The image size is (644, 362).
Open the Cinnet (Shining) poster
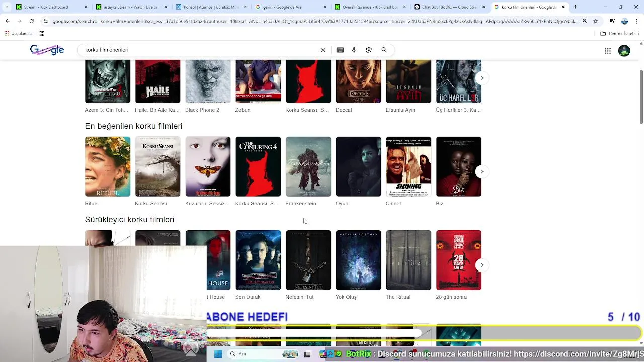point(409,166)
